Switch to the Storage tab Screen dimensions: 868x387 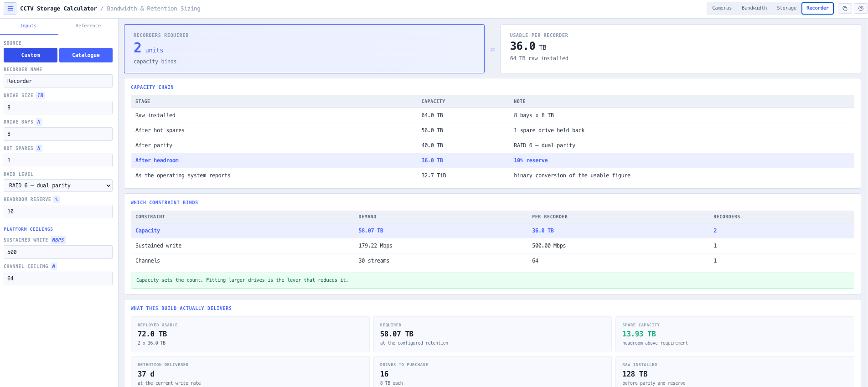click(x=786, y=8)
